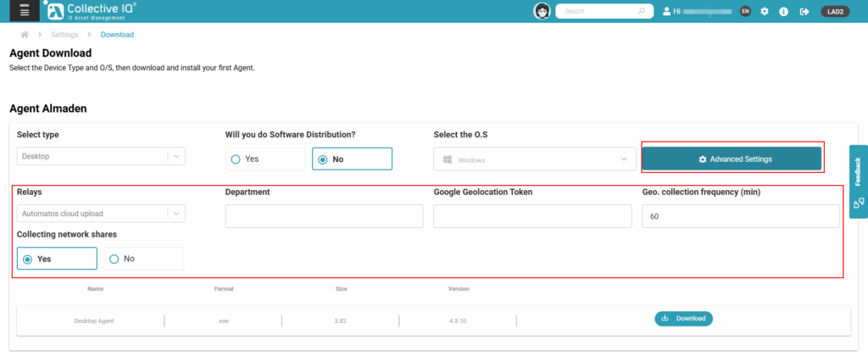The width and height of the screenshot is (868, 357).
Task: Download the Desktop Agent
Action: [x=683, y=319]
